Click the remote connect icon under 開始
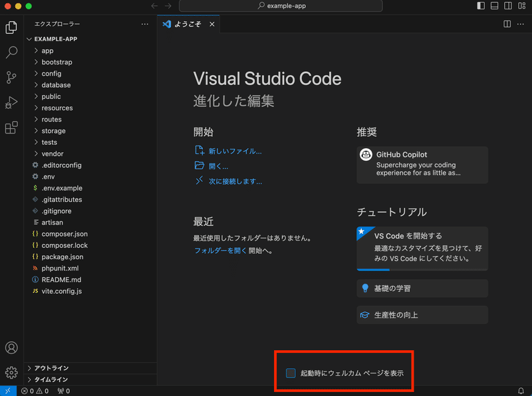The image size is (532, 396). [x=199, y=180]
